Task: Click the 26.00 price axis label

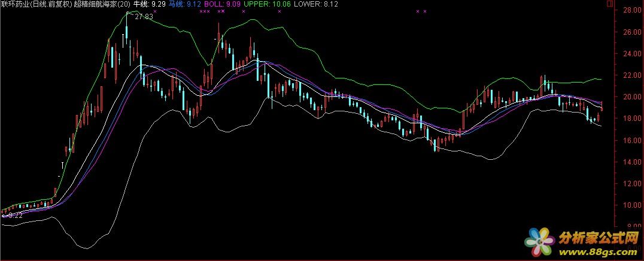Action: coord(631,32)
